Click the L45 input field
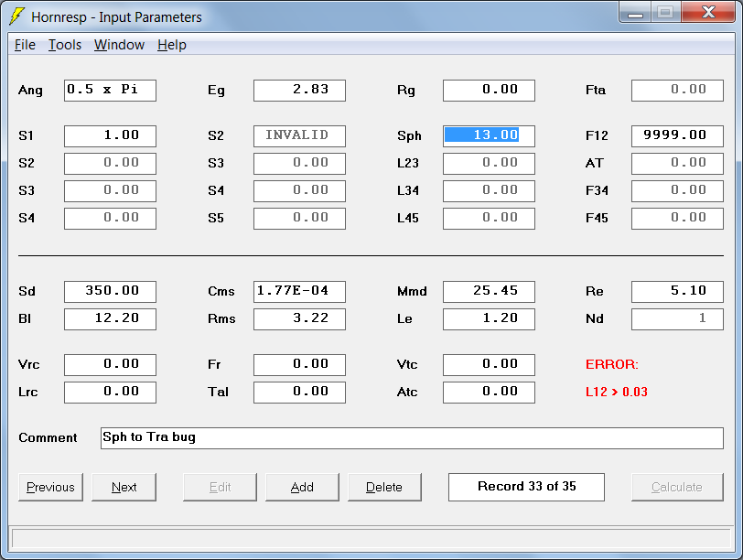This screenshot has height=560, width=743. click(x=489, y=219)
